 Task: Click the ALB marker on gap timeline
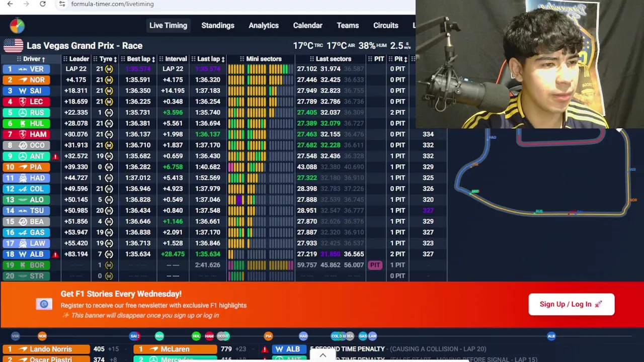(x=551, y=336)
